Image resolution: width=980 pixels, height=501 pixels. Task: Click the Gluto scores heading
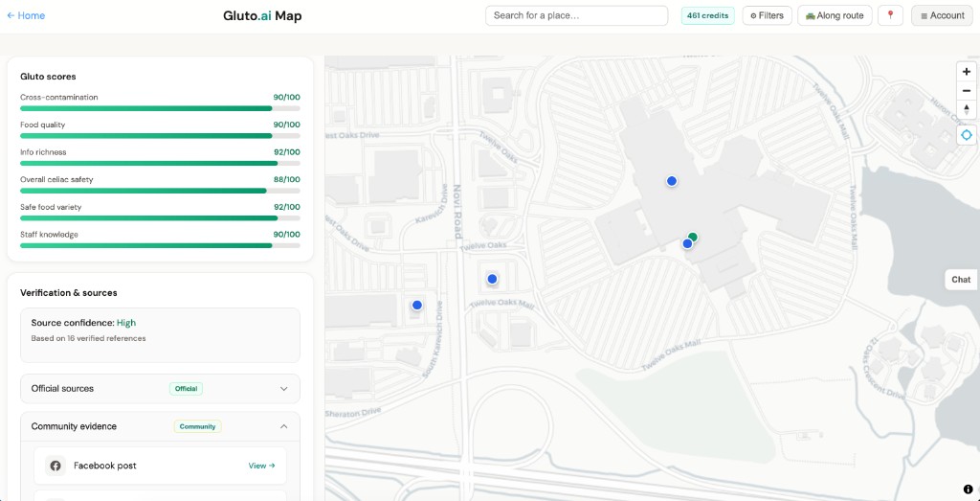(x=48, y=77)
